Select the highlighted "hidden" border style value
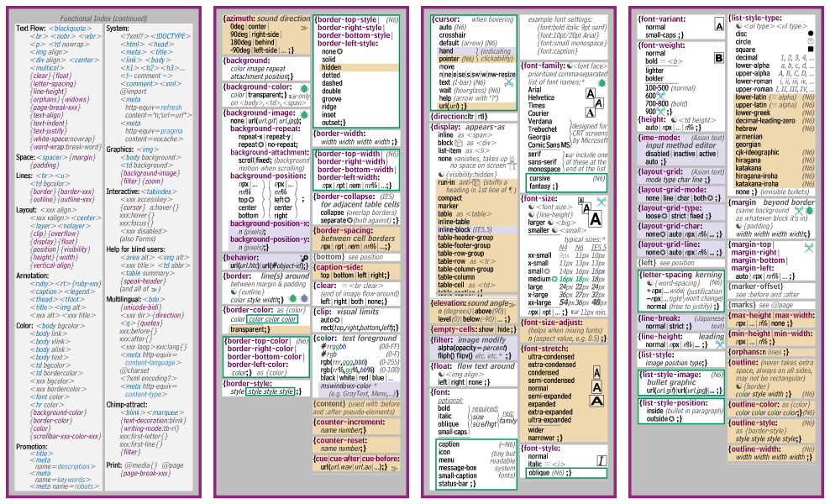This screenshot has height=504, width=830. [x=331, y=67]
